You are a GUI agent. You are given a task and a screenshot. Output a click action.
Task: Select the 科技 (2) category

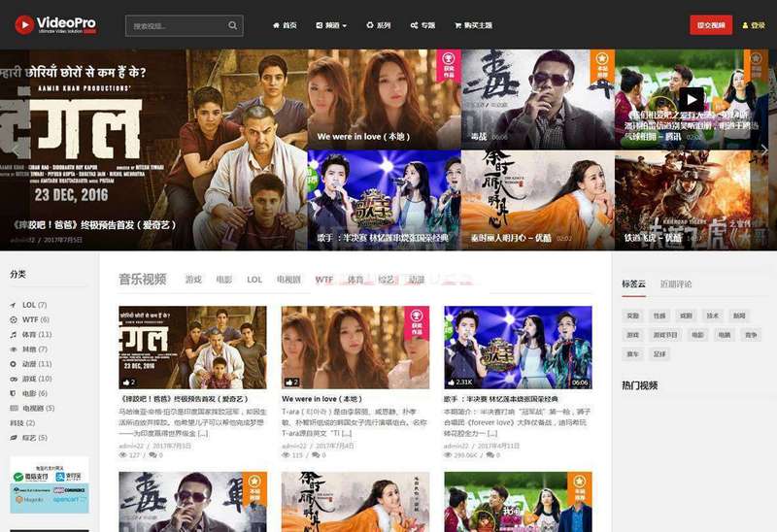pos(22,423)
